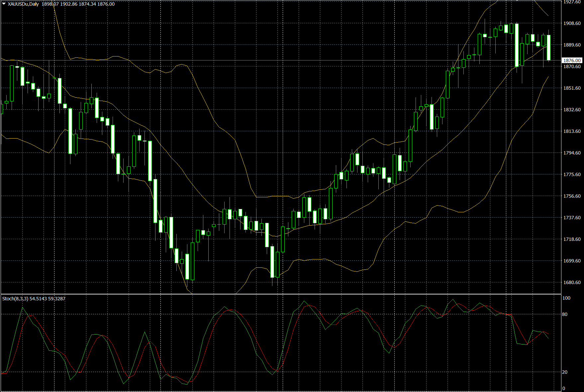The image size is (584, 392).
Task: Select the OHLC values 1898.07 1902.86 1874.34 1876.00
Action: coord(78,4)
